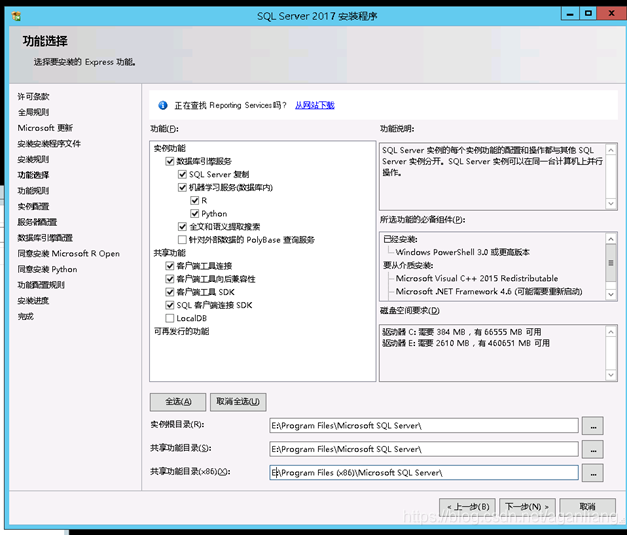Enable the LocalDB checkbox
The image size is (627, 535).
pos(170,318)
